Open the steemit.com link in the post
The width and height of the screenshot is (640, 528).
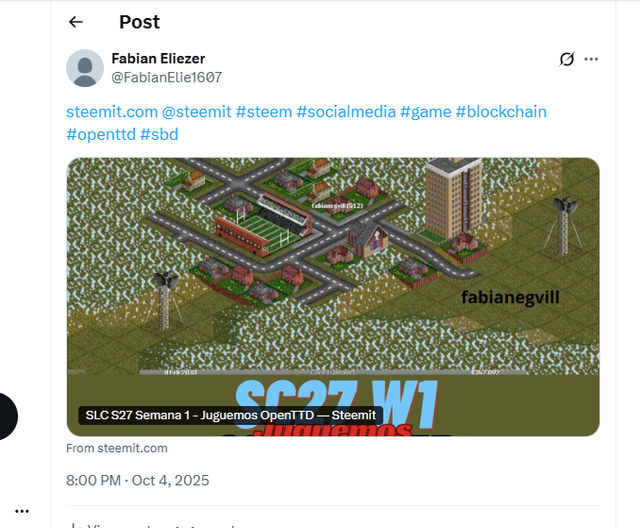coord(112,112)
